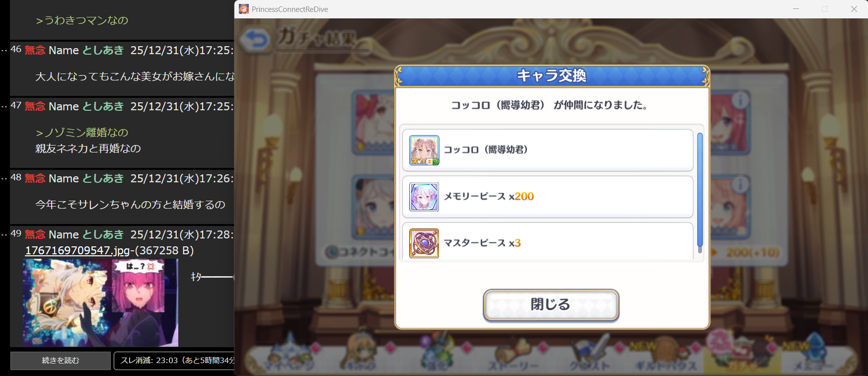
Task: Click the コッコロ character portrait icon
Action: (x=424, y=150)
